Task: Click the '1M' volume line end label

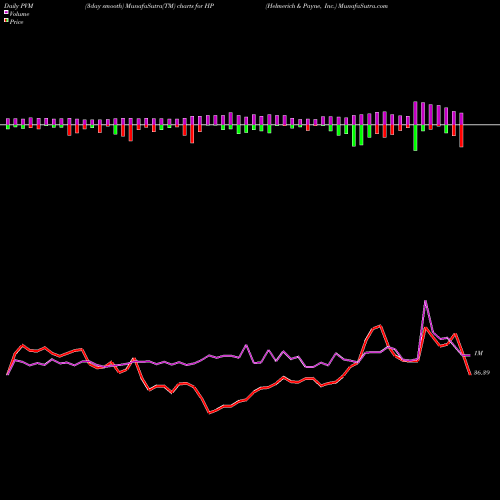Action: coord(478,353)
